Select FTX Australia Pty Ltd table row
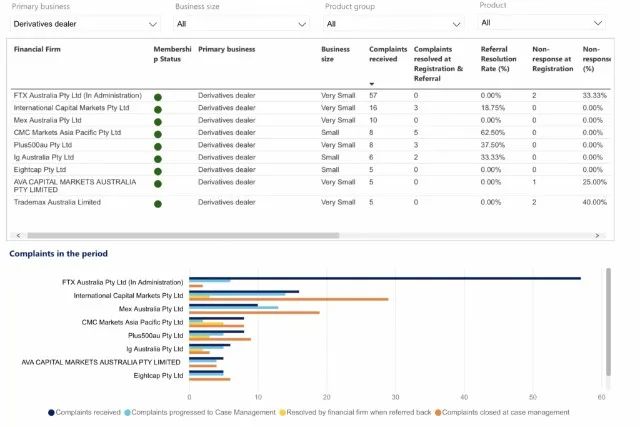Viewport: 640px width, 427px height. click(x=311, y=96)
